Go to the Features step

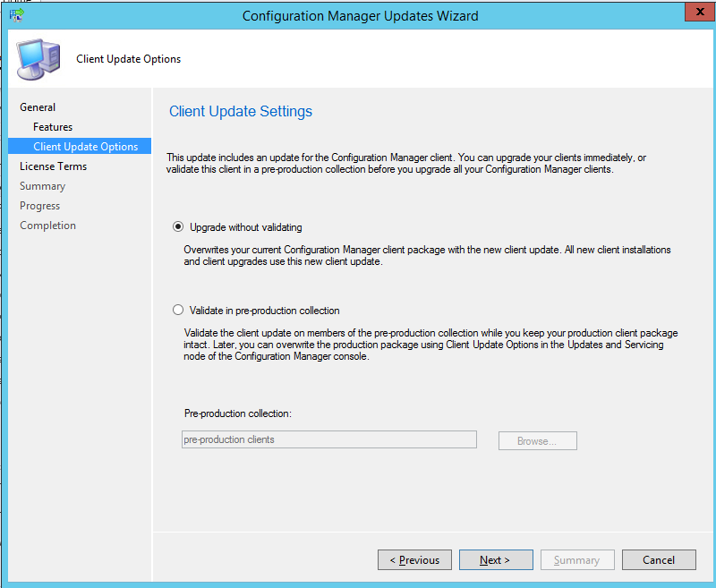point(53,127)
